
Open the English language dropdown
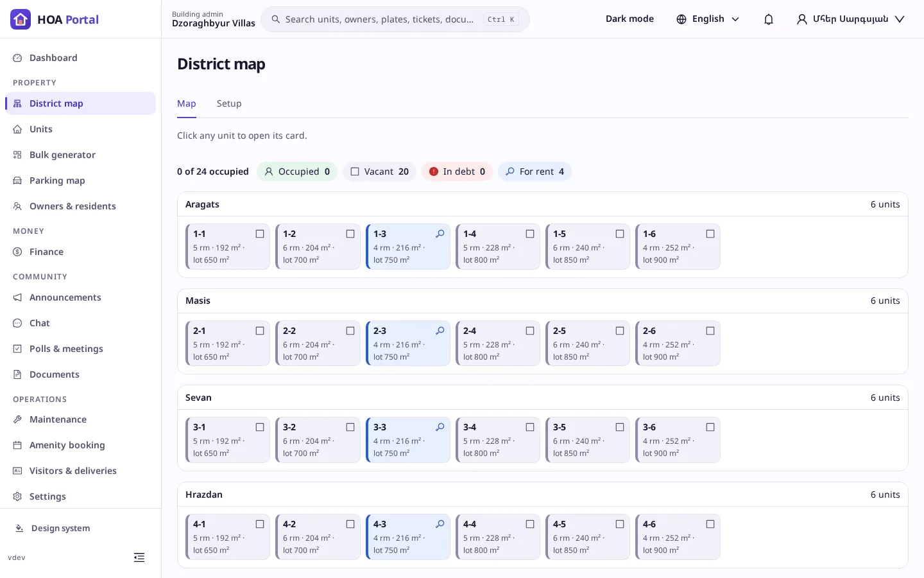click(708, 19)
